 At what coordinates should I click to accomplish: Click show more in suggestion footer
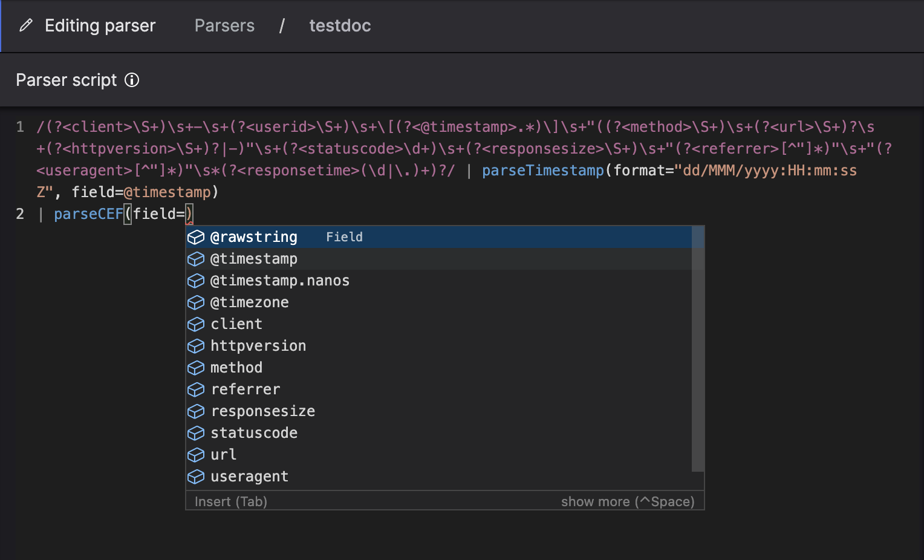628,501
